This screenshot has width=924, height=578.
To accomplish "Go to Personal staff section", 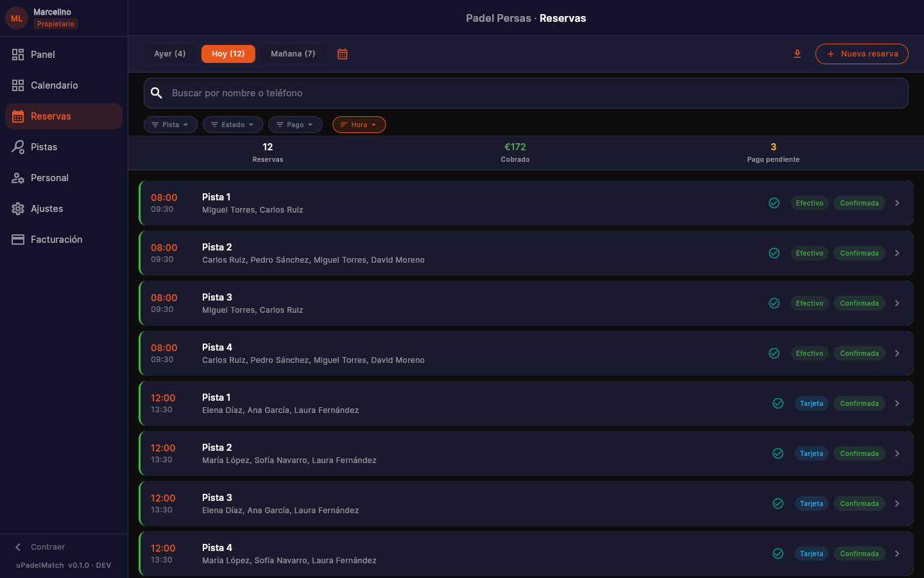I will tap(49, 178).
